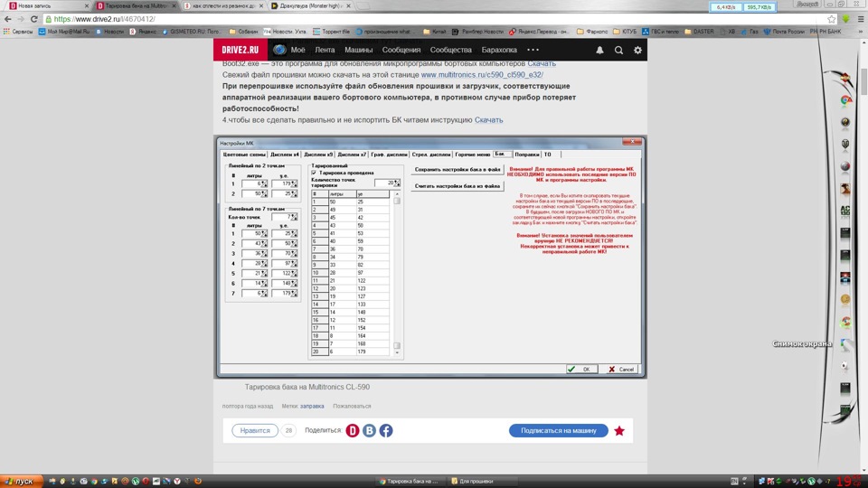Image resolution: width=868 pixels, height=488 pixels.
Task: Switch to 'Дисплеи x4' tab
Action: (x=285, y=155)
